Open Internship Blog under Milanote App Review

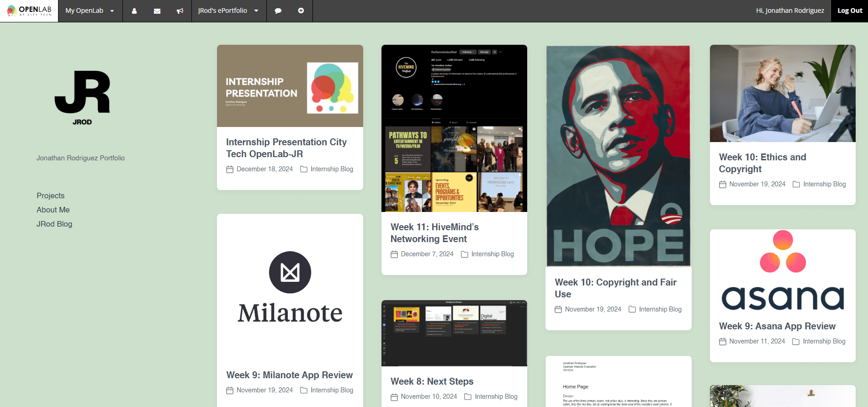(x=332, y=390)
